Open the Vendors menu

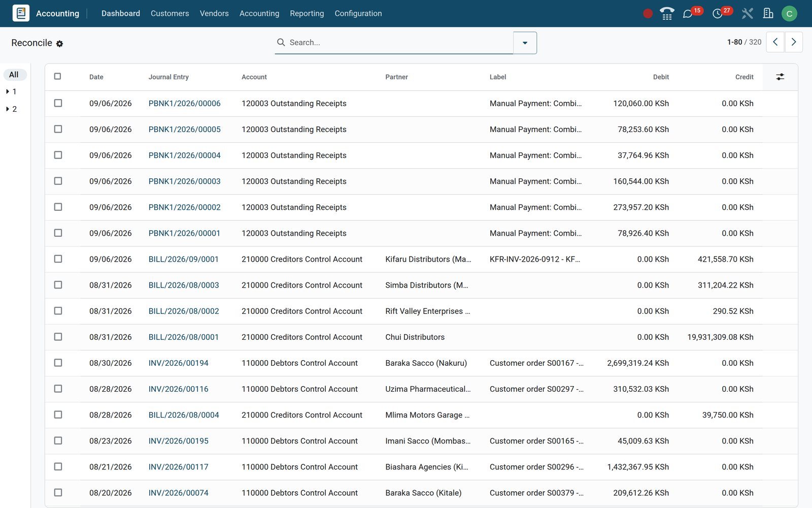214,14
